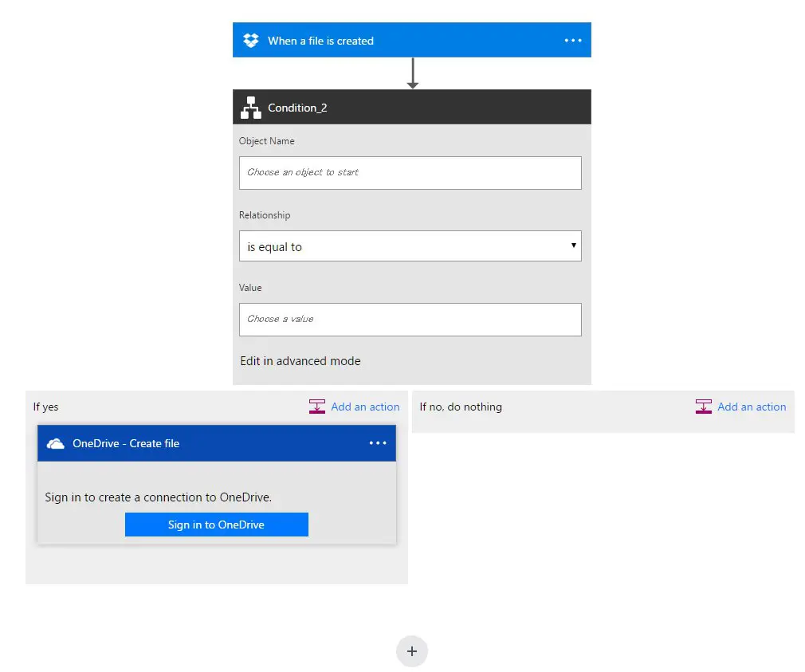The height and width of the screenshot is (672, 805).
Task: Click 'Add an action' under If yes
Action: click(x=365, y=407)
